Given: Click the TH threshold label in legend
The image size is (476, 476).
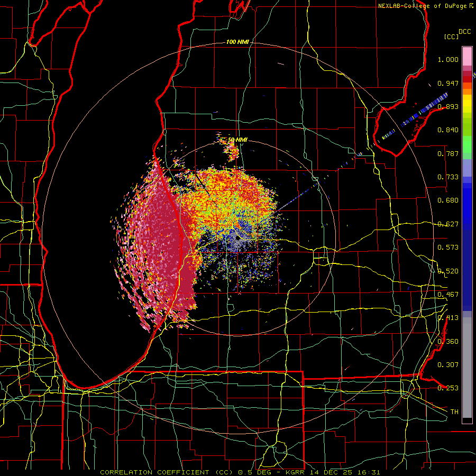Looking at the screenshot, I should click(454, 412).
